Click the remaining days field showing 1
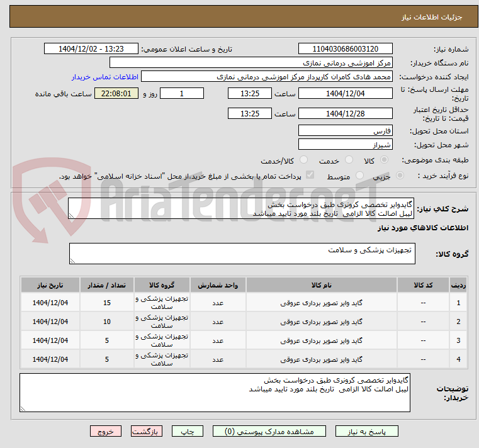This screenshot has width=479, height=448. (182, 93)
